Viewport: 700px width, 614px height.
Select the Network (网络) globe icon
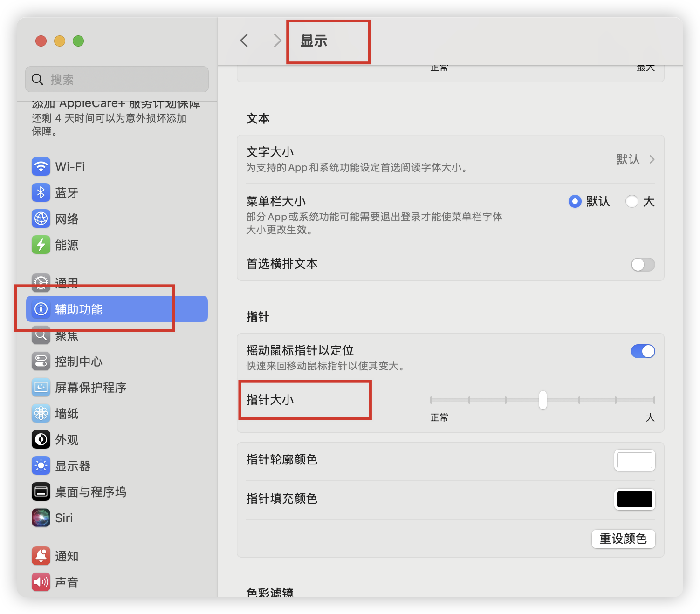[41, 219]
